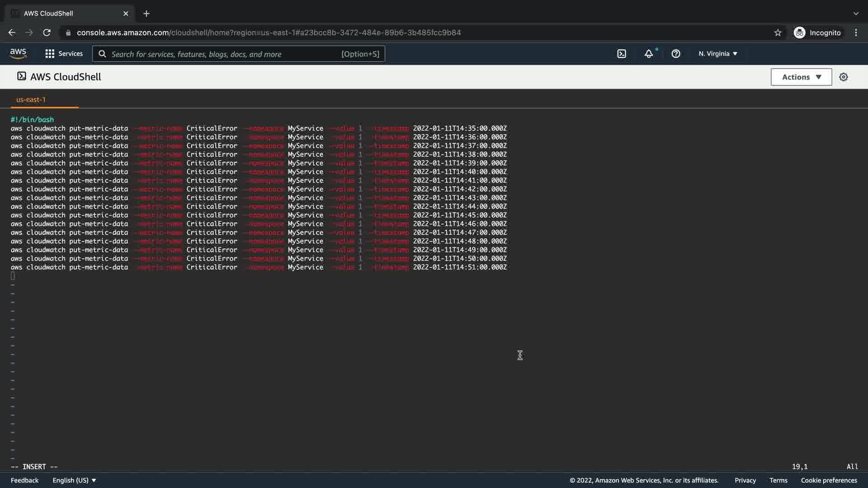The image size is (868, 488).
Task: Open CloudShell settings gear
Action: [x=844, y=77]
